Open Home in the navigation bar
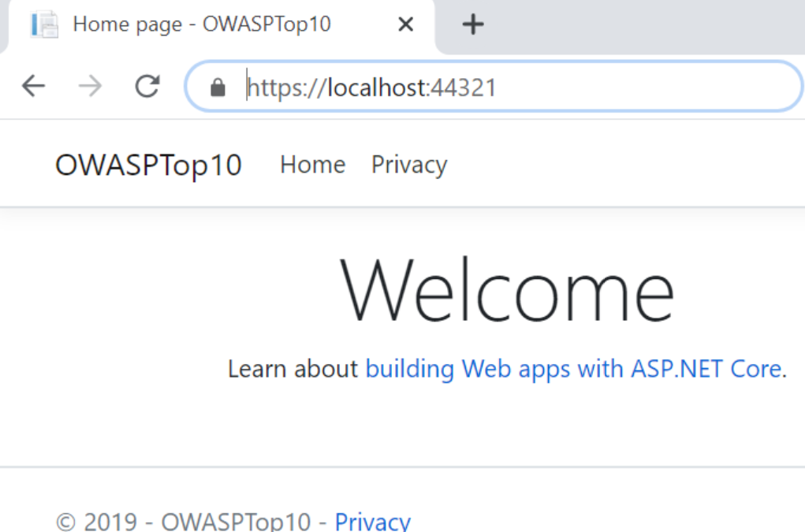The width and height of the screenshot is (805, 532). coord(312,165)
